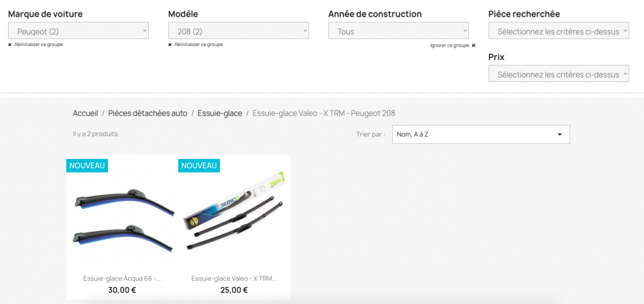Open the 'Pièce recherchée' dropdown

pyautogui.click(x=559, y=32)
